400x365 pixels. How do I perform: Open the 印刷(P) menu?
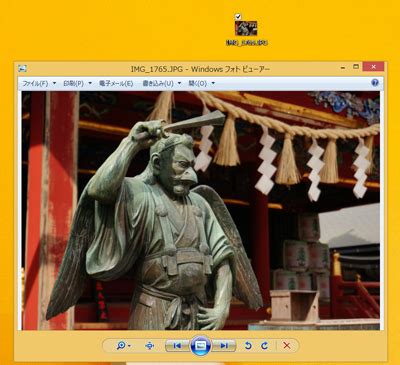coord(73,83)
